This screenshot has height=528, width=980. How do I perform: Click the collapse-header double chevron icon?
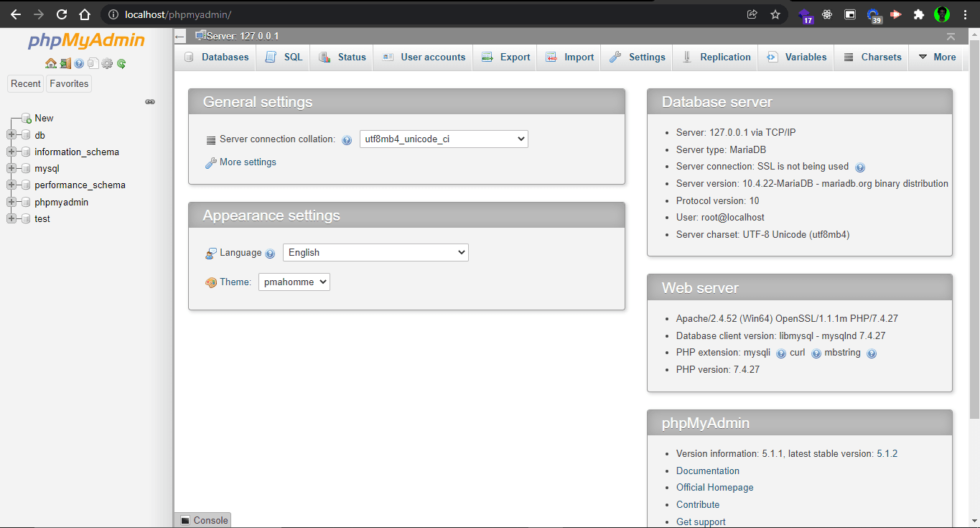(x=951, y=37)
